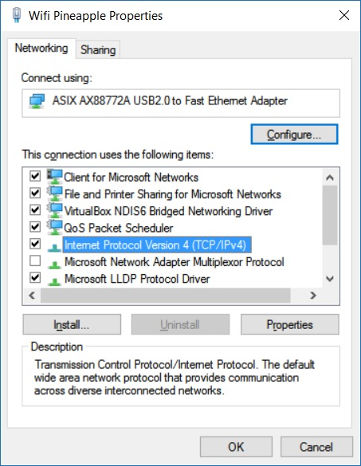The image size is (361, 466).
Task: Open Properties for the selected item
Action: (x=290, y=325)
